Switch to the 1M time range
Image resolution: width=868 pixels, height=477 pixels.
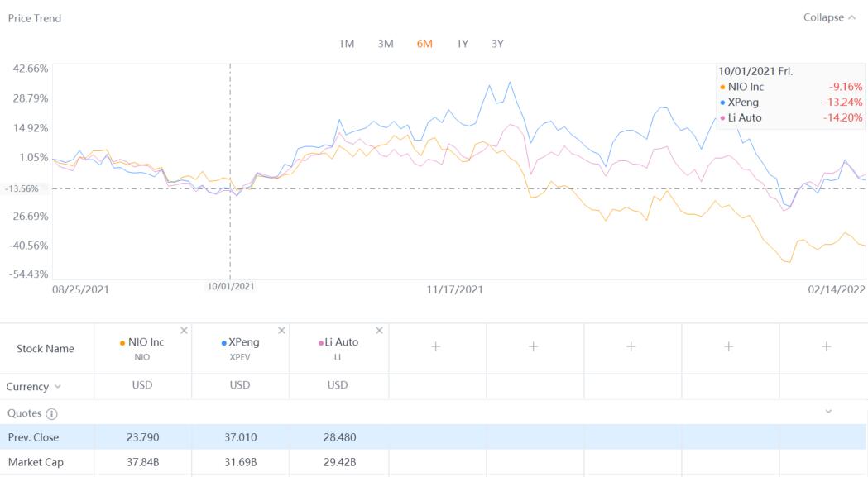tap(347, 44)
